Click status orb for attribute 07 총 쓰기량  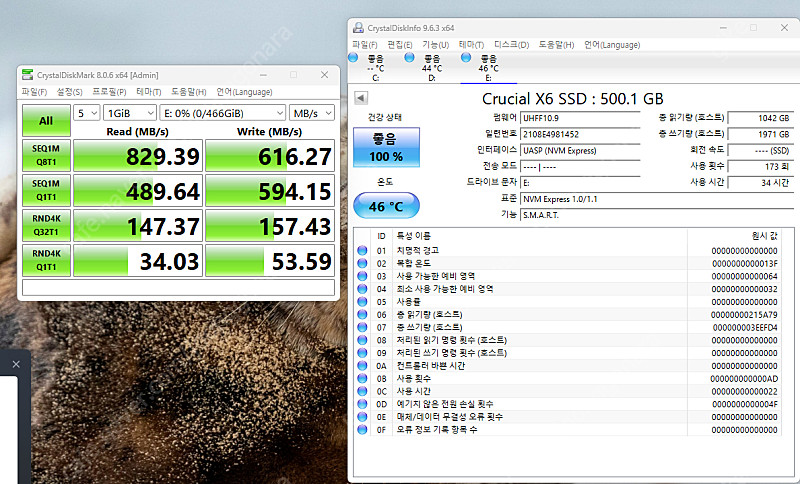pos(362,327)
